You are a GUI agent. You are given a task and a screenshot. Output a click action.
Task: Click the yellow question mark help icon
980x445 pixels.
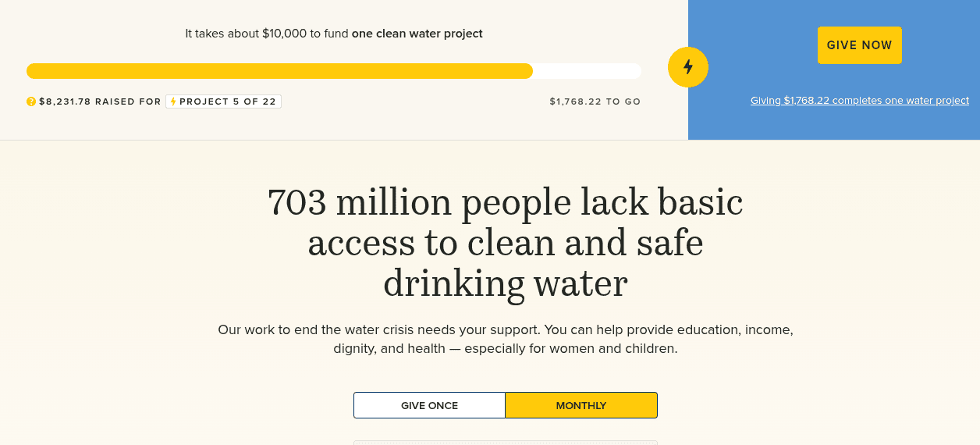coord(31,101)
